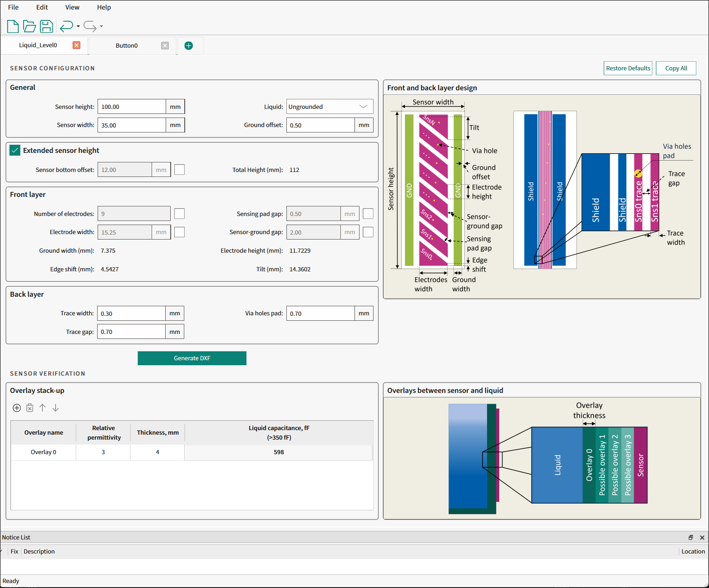Add overlay with circled plus icon
This screenshot has height=588, width=709.
pos(17,408)
